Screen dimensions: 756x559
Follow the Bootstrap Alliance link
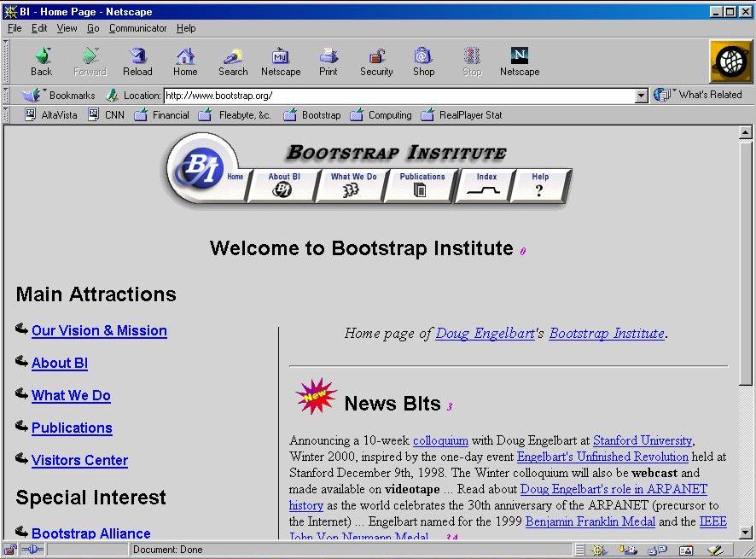(91, 533)
